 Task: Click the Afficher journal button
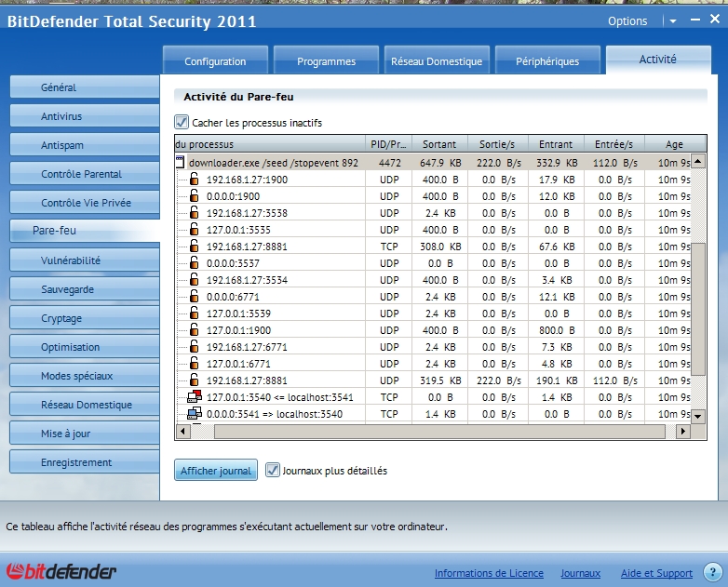[216, 470]
